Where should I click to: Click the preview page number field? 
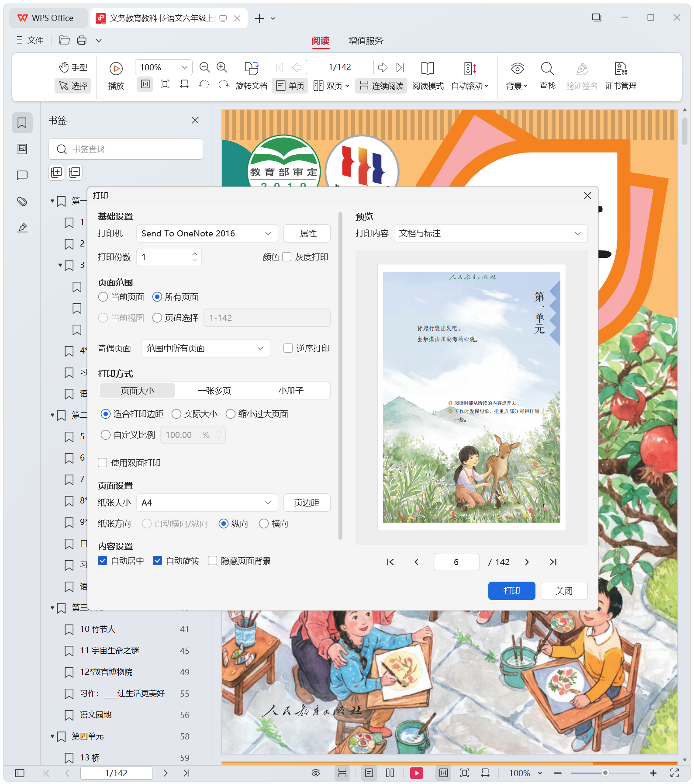click(x=456, y=562)
